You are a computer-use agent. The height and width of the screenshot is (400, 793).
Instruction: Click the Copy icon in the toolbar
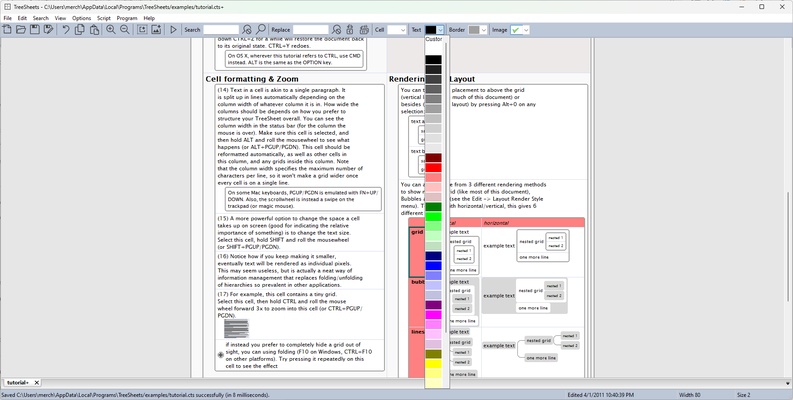(80, 30)
